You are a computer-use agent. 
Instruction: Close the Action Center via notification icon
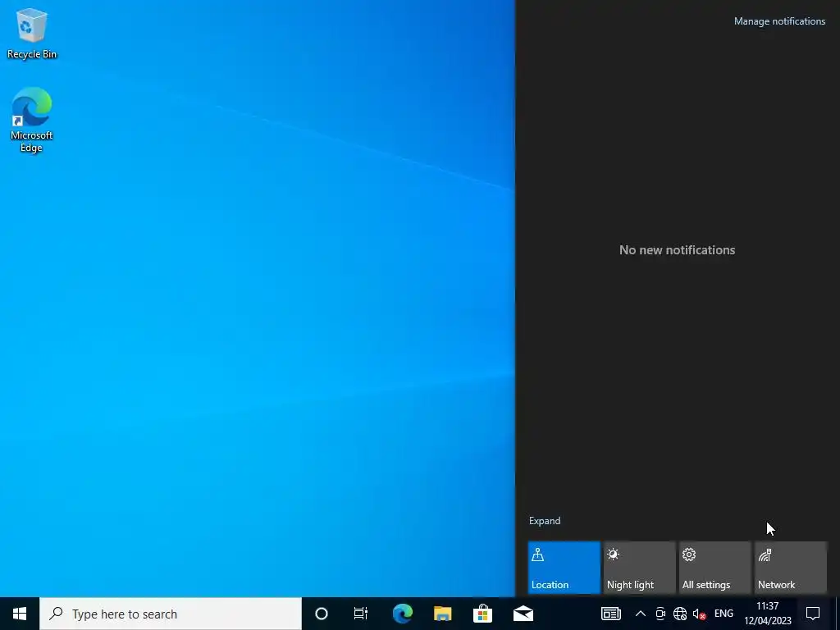[813, 614]
